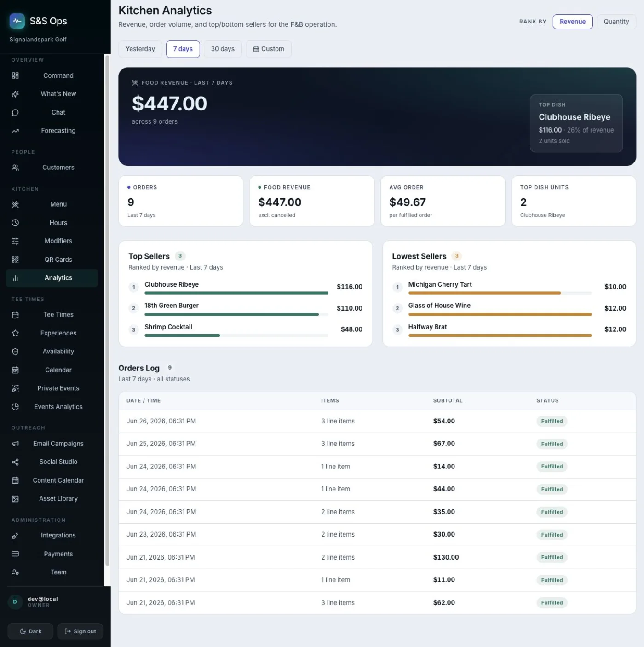Screen dimensions: 644x647
Task: Click the Tee Times calendar icon
Action: [15, 315]
